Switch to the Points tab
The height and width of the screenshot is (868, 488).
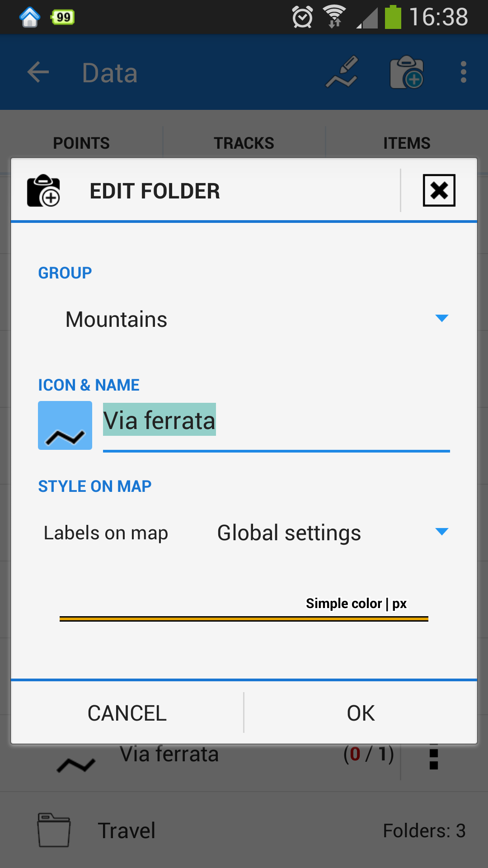coord(81,143)
